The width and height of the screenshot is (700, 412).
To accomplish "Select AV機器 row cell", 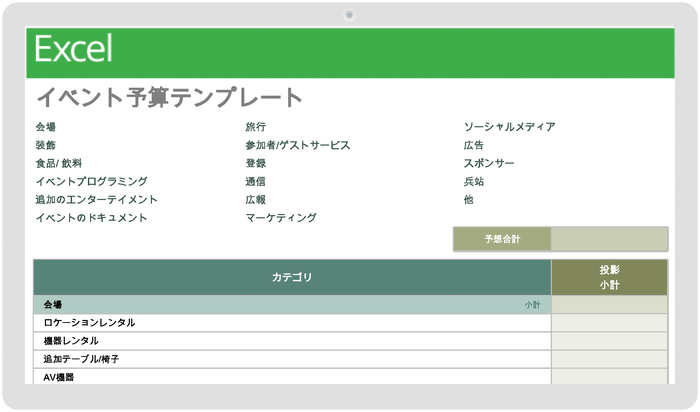I will tap(292, 377).
